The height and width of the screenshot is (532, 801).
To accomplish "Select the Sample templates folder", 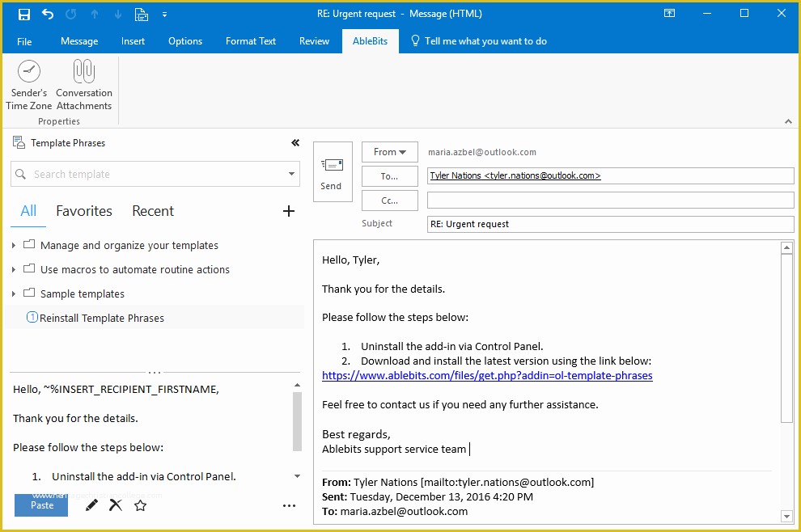I will (83, 294).
